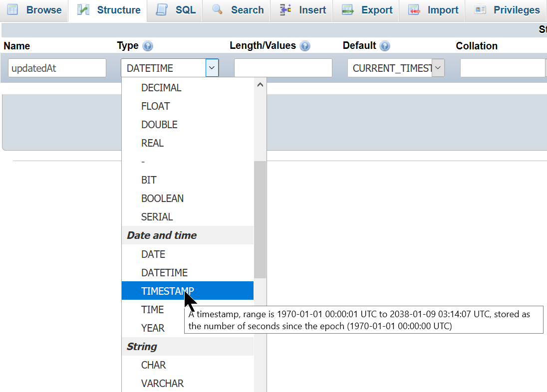
Task: Click the Insert icon
Action: [285, 10]
